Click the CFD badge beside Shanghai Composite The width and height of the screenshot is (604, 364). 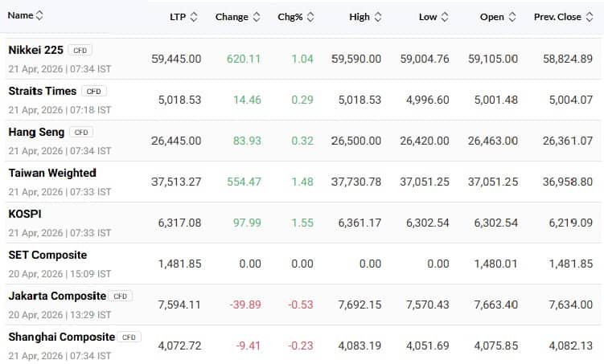point(129,337)
